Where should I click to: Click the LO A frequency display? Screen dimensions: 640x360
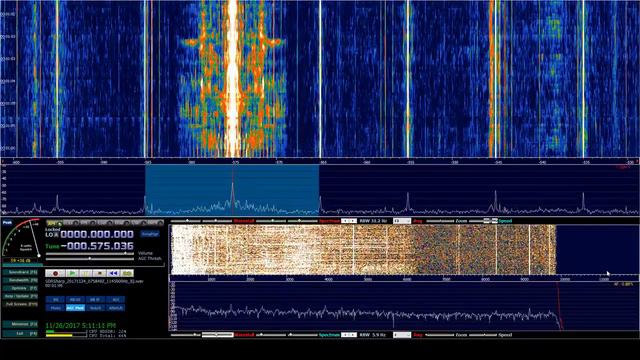(x=98, y=234)
